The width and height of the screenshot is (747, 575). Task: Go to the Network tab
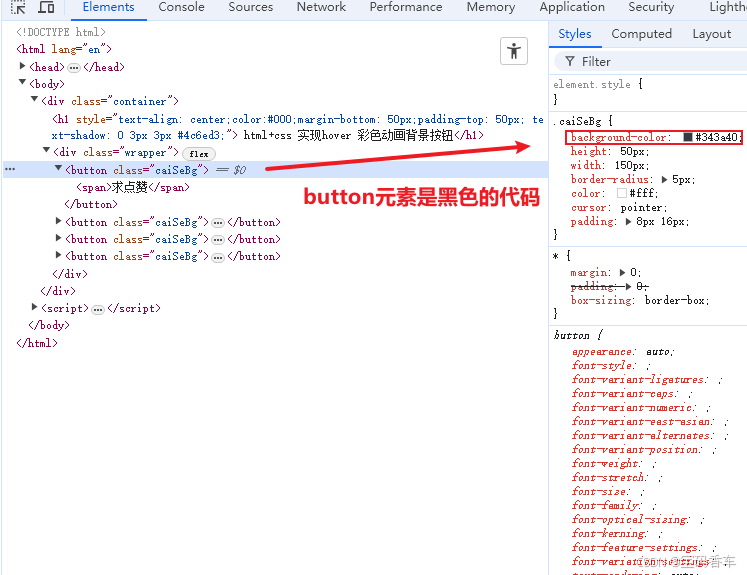321,7
